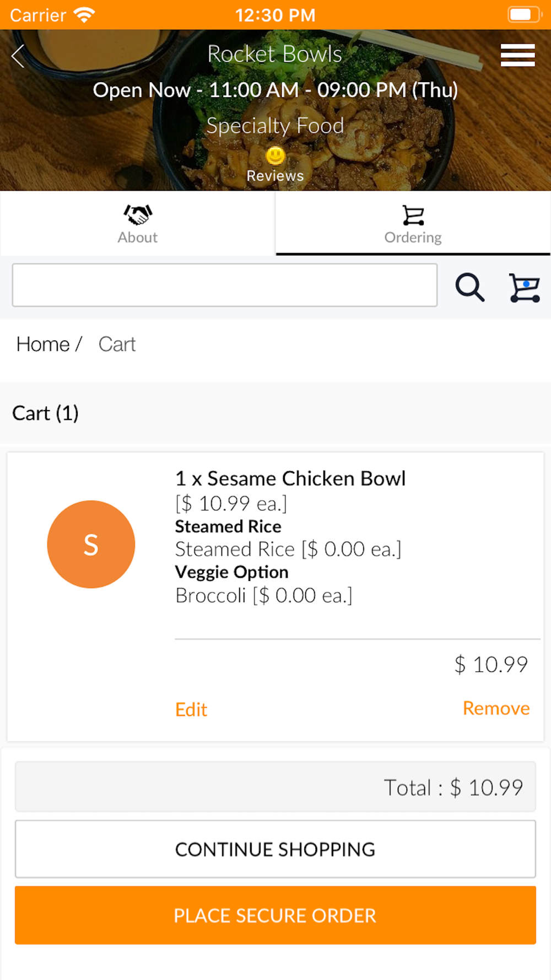The image size is (551, 980).
Task: Open the Reviews link text
Action: click(x=275, y=176)
